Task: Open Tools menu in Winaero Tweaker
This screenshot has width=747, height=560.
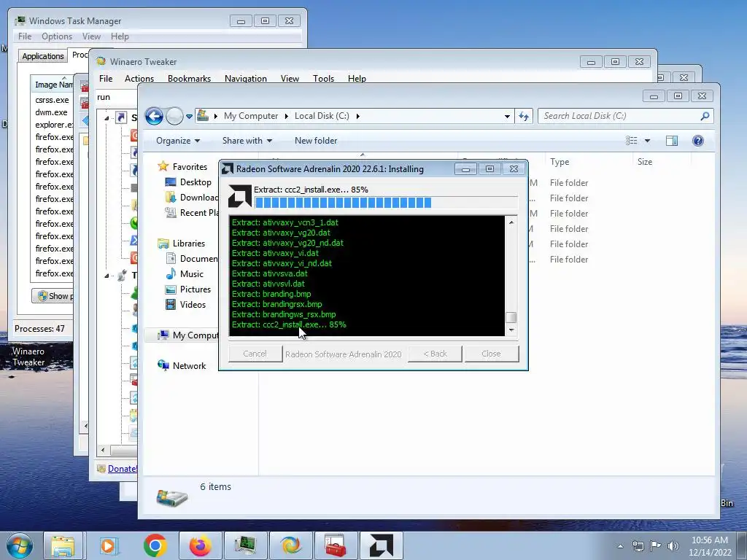Action: (323, 79)
